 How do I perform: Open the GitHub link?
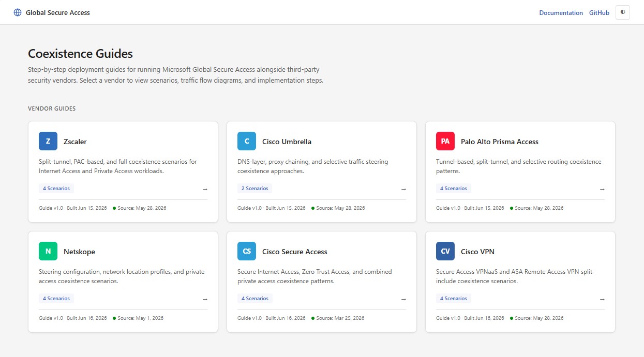(599, 13)
